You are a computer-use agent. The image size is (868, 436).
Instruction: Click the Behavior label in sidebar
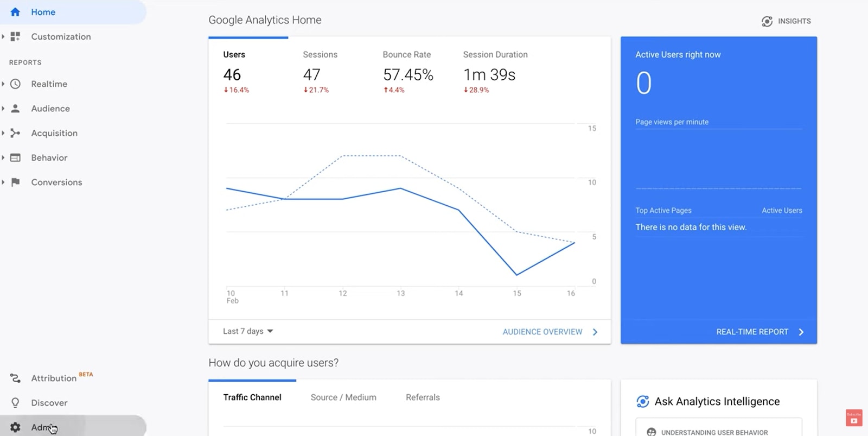pyautogui.click(x=49, y=157)
